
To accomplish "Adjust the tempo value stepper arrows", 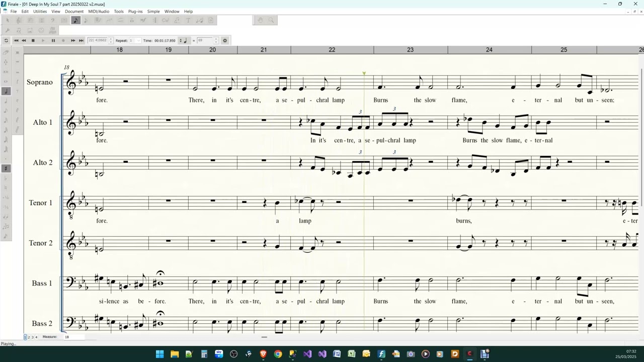I will pos(216,40).
